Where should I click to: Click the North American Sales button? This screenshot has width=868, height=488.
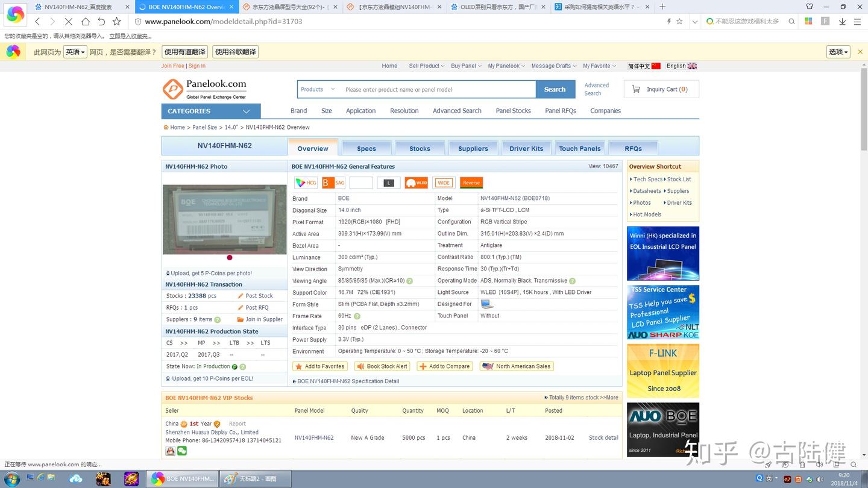517,366
